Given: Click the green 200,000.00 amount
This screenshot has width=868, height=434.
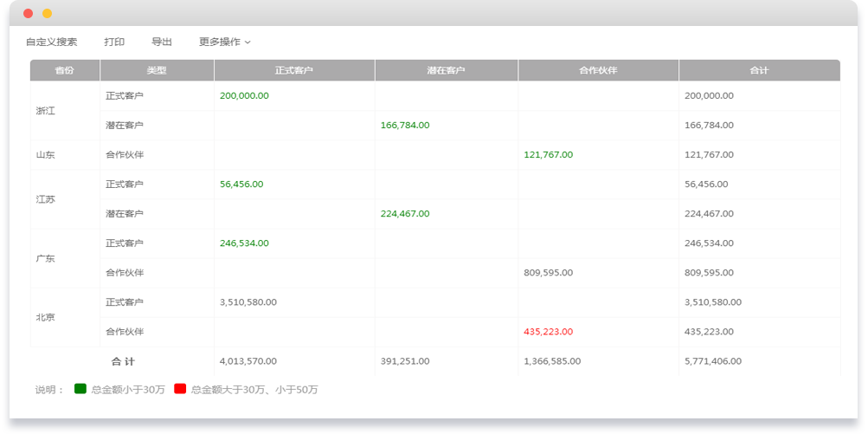Looking at the screenshot, I should pos(244,96).
